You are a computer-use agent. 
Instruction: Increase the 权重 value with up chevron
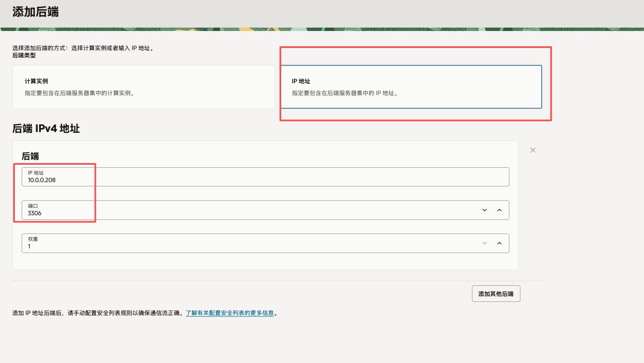[499, 243]
